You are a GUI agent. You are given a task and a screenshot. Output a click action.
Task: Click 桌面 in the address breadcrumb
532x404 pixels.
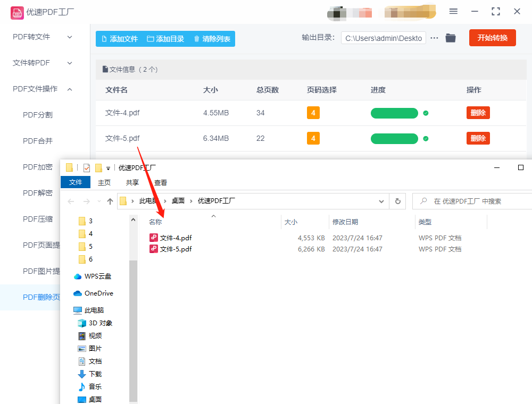[178, 201]
